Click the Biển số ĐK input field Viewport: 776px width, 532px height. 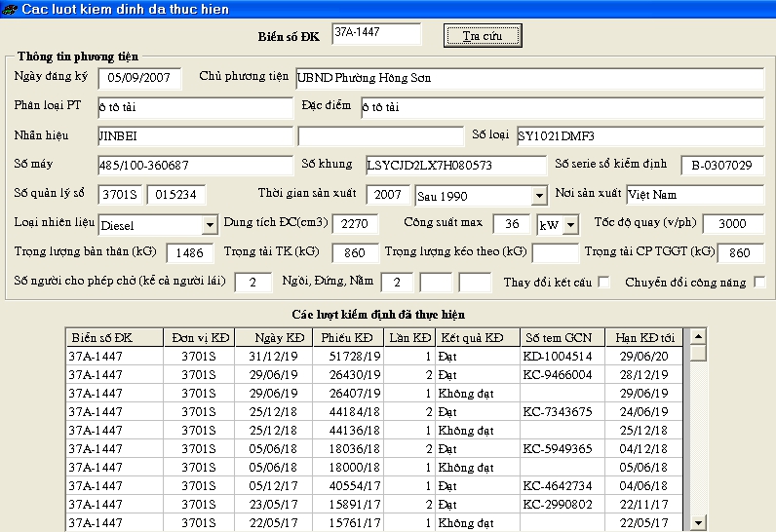pyautogui.click(x=375, y=34)
